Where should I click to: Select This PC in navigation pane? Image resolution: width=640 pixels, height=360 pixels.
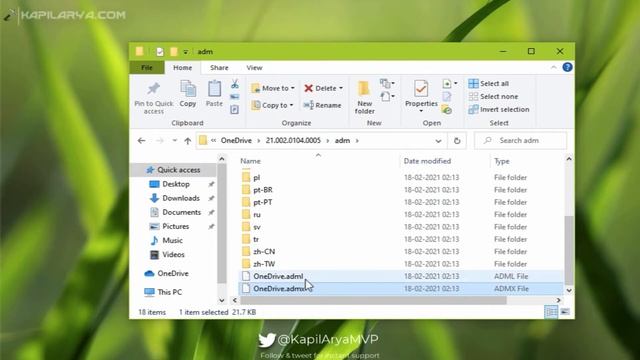pos(169,292)
